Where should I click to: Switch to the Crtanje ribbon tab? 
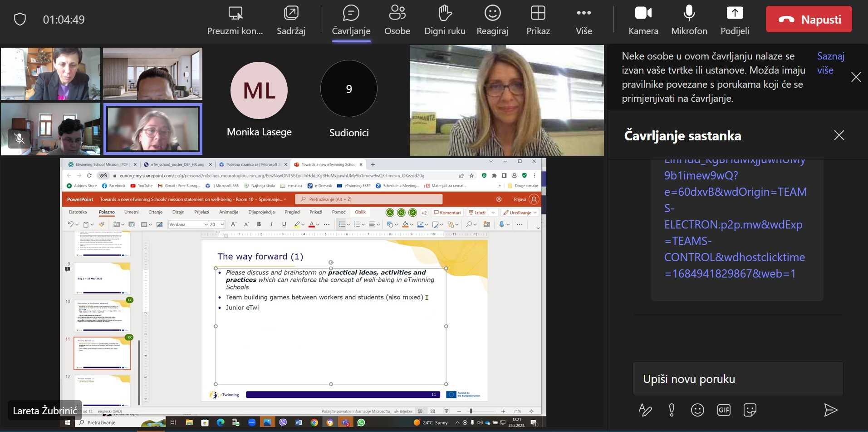pyautogui.click(x=155, y=212)
